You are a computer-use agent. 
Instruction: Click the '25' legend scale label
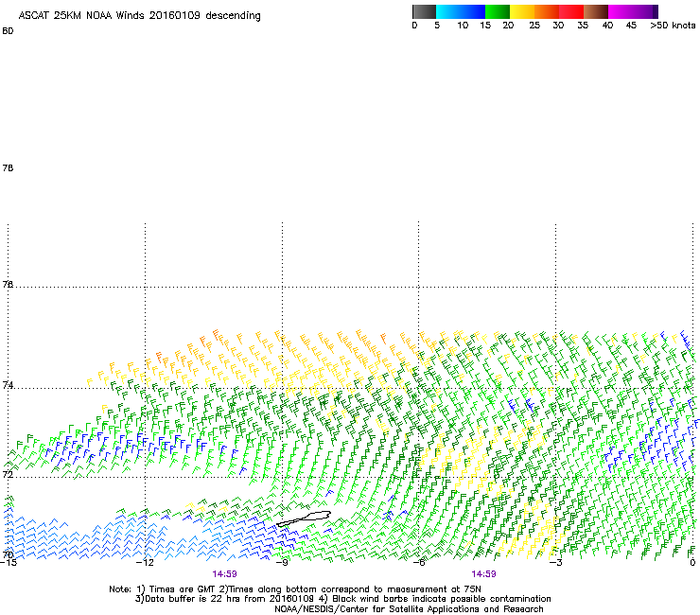pyautogui.click(x=534, y=26)
